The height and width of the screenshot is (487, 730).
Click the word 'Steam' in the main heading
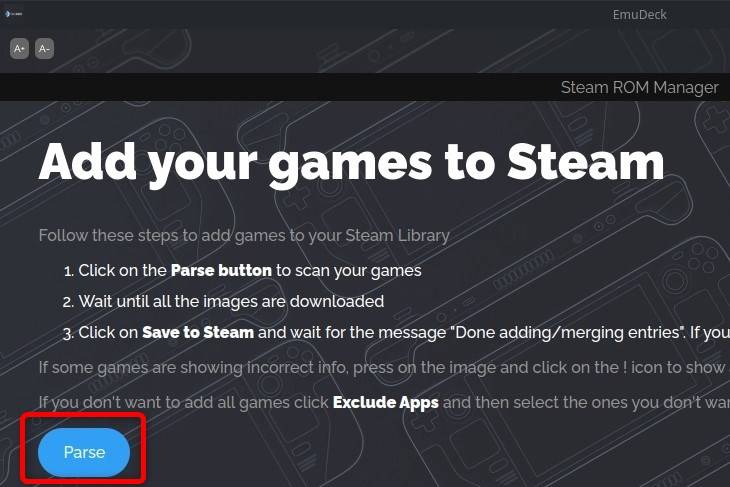click(x=585, y=160)
